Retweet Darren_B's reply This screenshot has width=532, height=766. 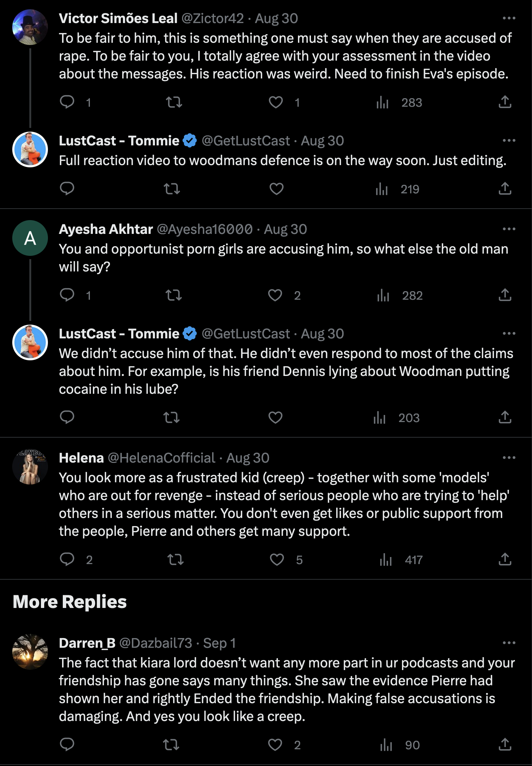171,745
